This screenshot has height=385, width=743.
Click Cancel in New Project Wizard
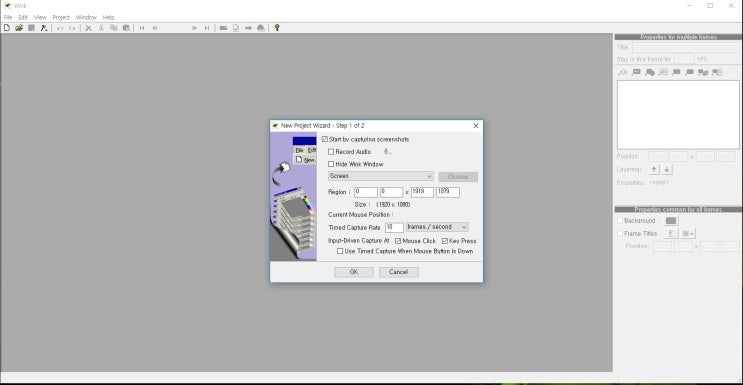pos(399,272)
